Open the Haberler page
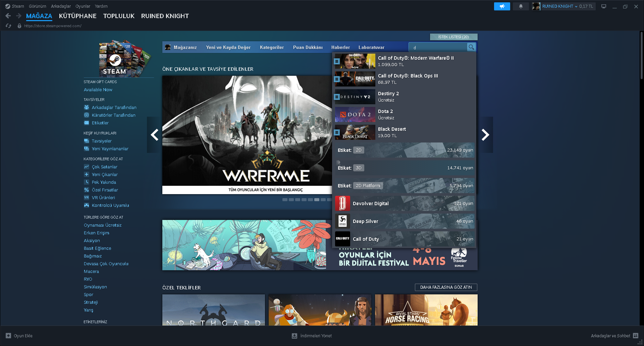This screenshot has width=644, height=346. 340,47
